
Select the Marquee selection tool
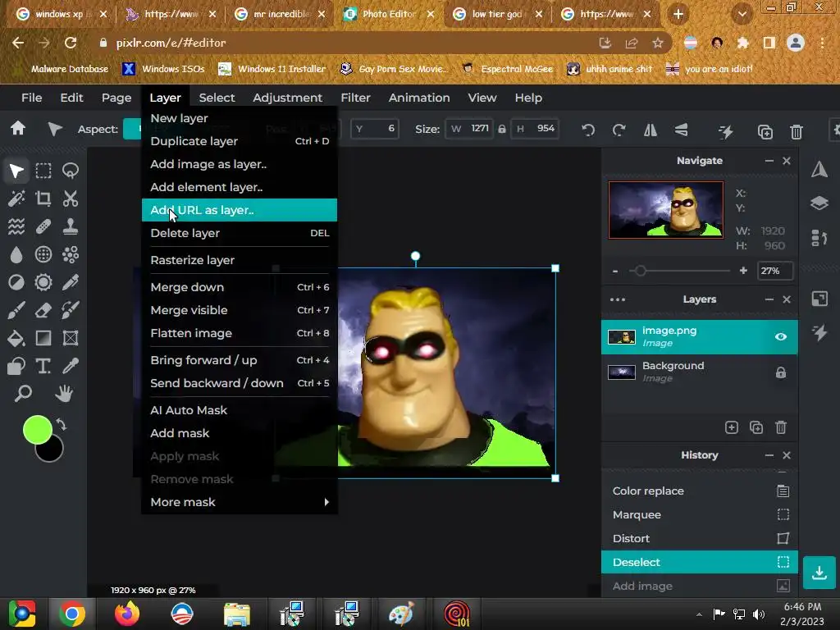click(43, 171)
